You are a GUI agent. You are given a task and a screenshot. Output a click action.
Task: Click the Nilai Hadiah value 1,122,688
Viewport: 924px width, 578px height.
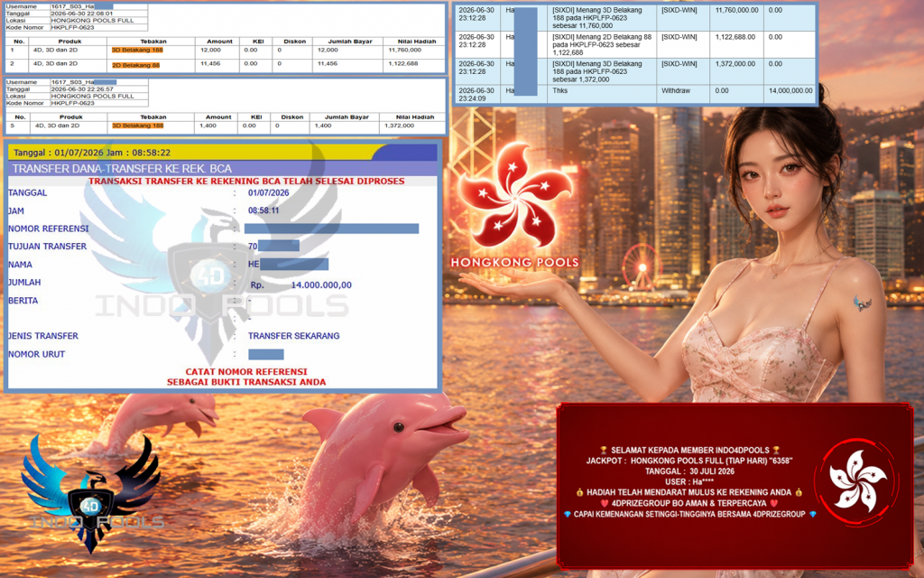click(x=403, y=64)
